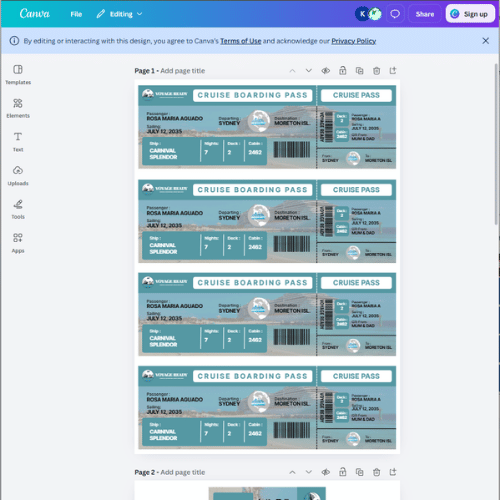Click the Canva logo
The image size is (500, 500).
(x=35, y=14)
